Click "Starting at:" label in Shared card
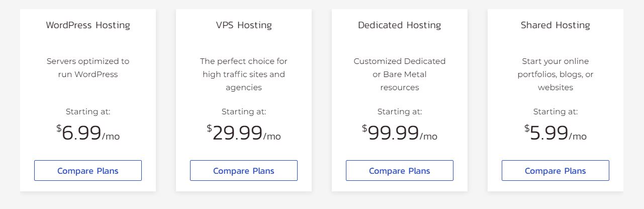 pos(556,112)
